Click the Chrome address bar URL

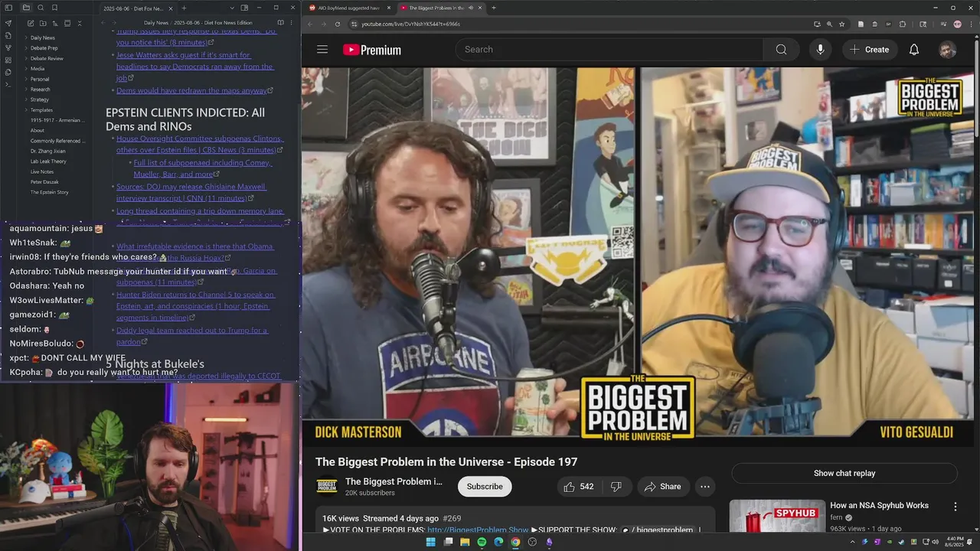click(x=410, y=24)
